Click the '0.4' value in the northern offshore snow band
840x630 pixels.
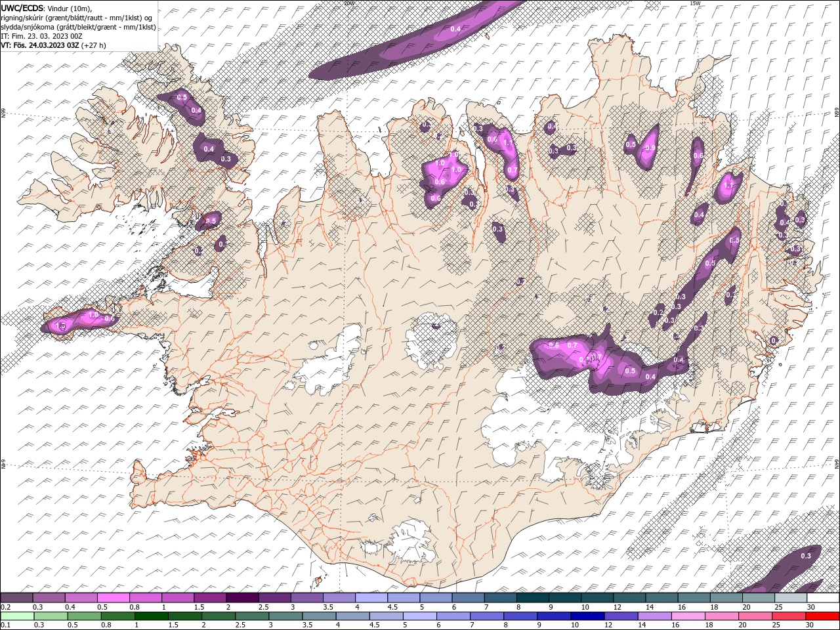tap(455, 29)
